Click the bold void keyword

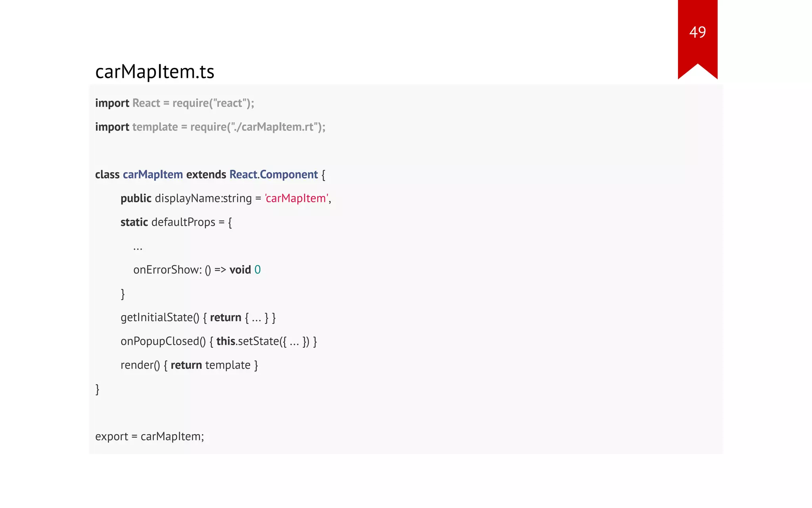240,270
